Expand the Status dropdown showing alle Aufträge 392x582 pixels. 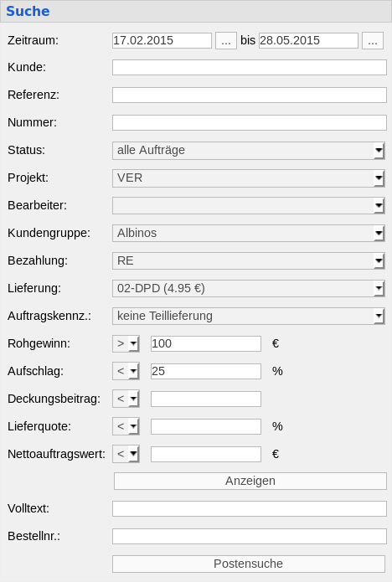click(248, 151)
